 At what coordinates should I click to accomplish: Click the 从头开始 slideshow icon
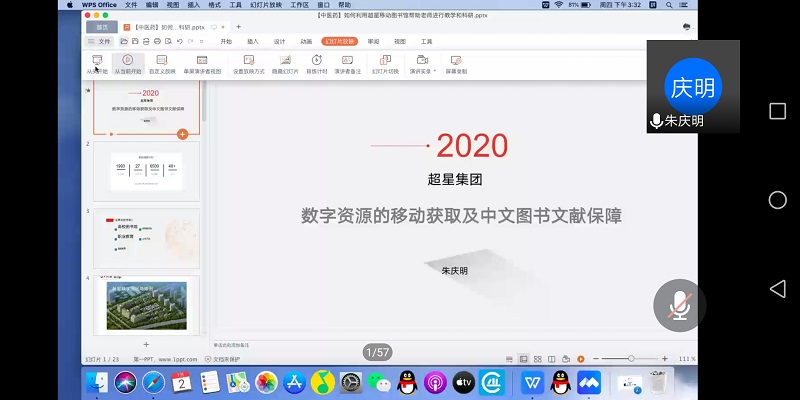[96, 63]
